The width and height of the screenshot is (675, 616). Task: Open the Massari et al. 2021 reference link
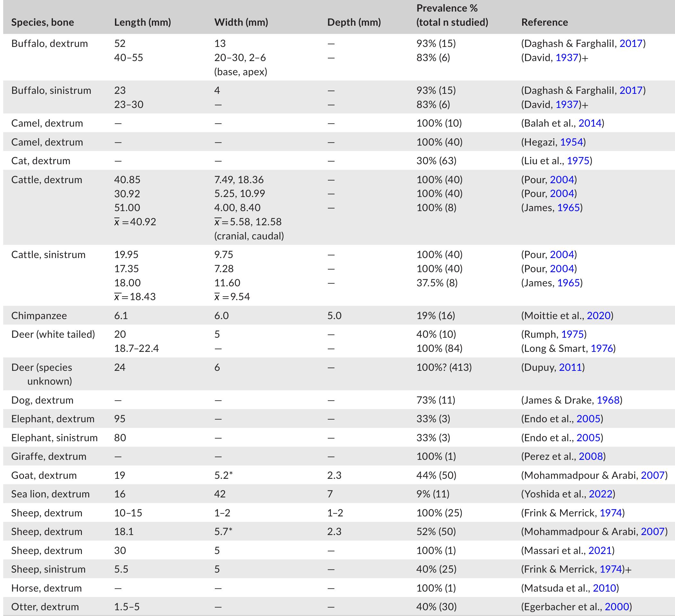point(600,550)
